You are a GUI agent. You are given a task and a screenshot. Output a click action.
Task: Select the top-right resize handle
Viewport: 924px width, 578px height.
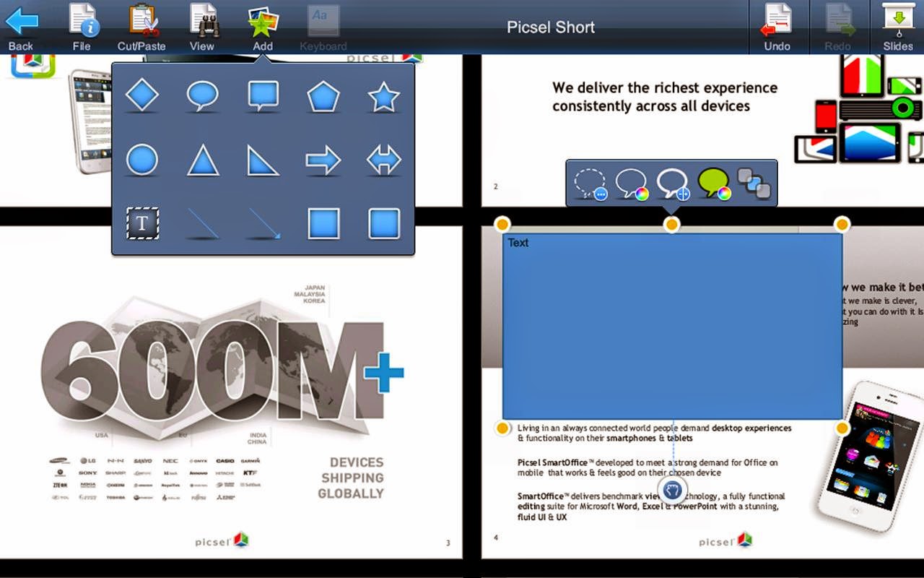click(x=842, y=224)
